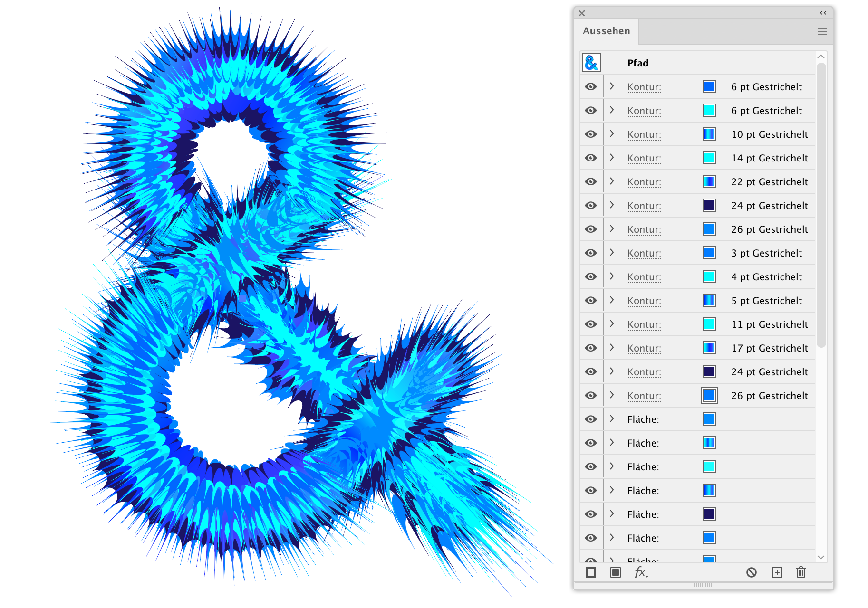Hide the first 6 pt Gestrichelt Kontur
This screenshot has width=868, height=608.
tap(591, 86)
